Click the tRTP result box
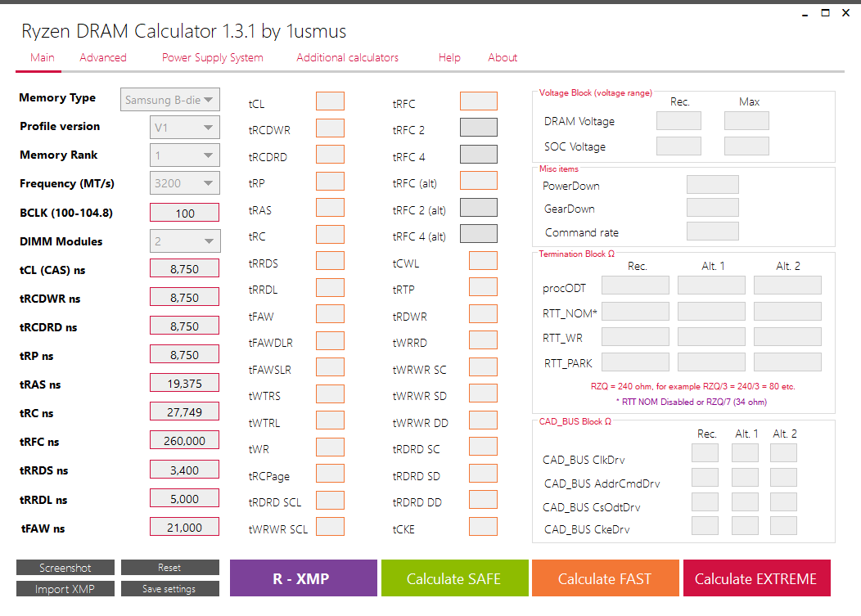 (483, 286)
